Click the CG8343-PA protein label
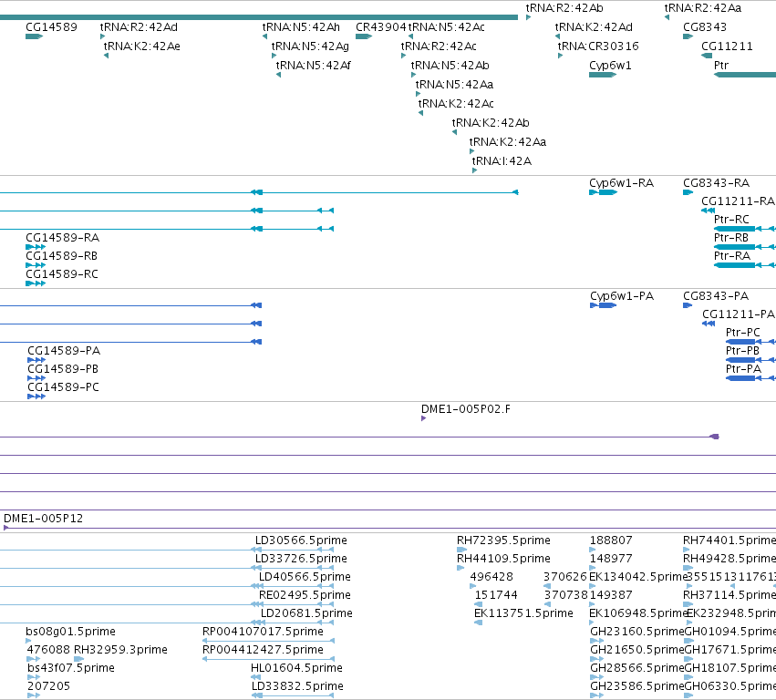This screenshot has height=700, width=776. (716, 296)
